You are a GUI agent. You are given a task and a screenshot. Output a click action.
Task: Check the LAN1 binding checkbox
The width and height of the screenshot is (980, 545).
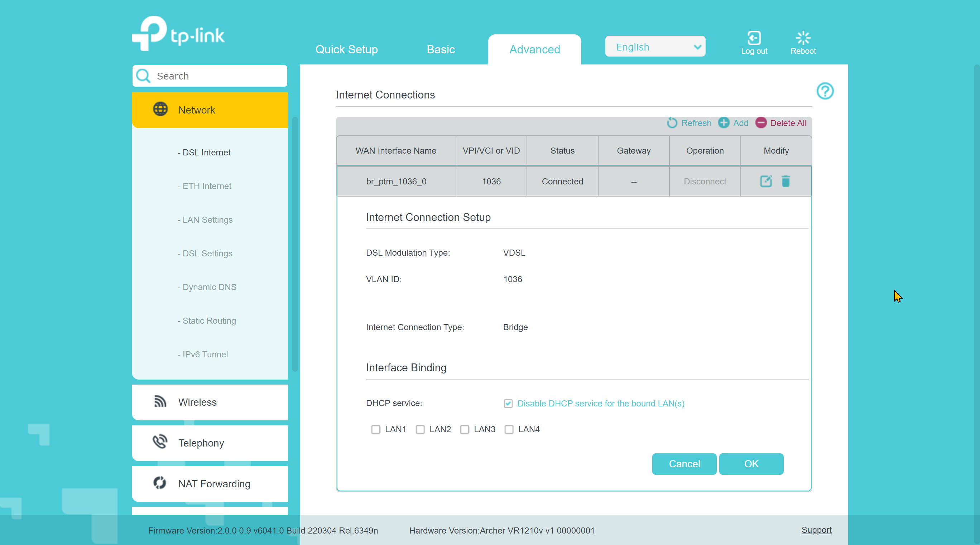click(375, 429)
